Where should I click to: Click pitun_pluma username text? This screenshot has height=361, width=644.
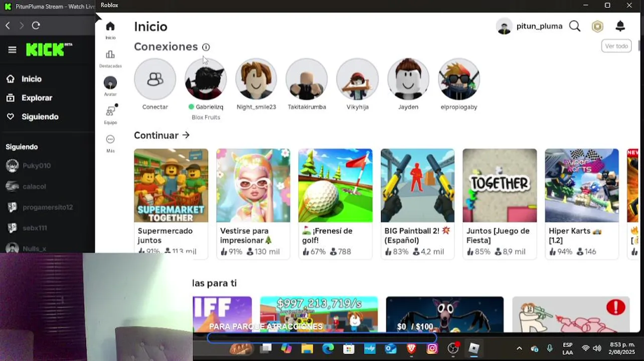click(539, 26)
